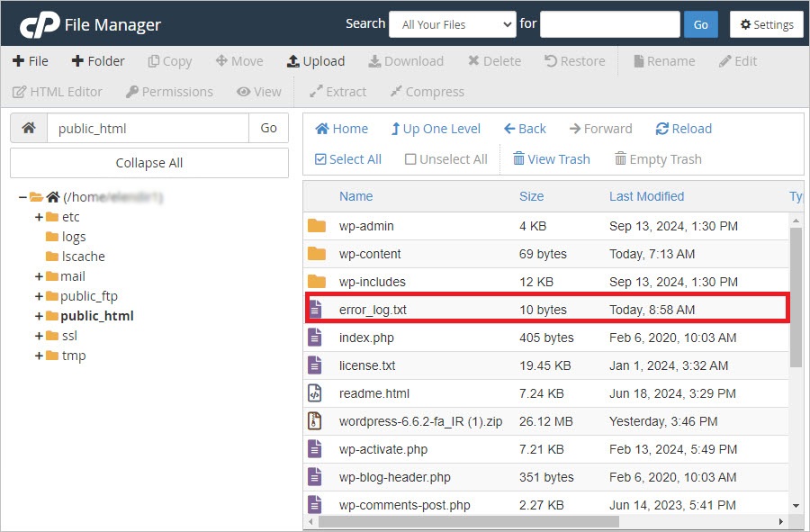Focus the search text input field
Image resolution: width=810 pixels, height=532 pixels.
[609, 24]
